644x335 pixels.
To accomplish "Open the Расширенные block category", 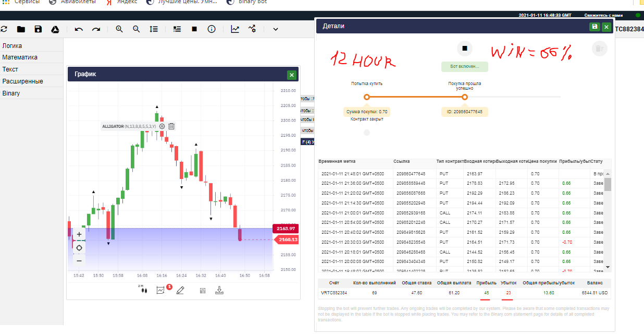I will tap(31, 81).
